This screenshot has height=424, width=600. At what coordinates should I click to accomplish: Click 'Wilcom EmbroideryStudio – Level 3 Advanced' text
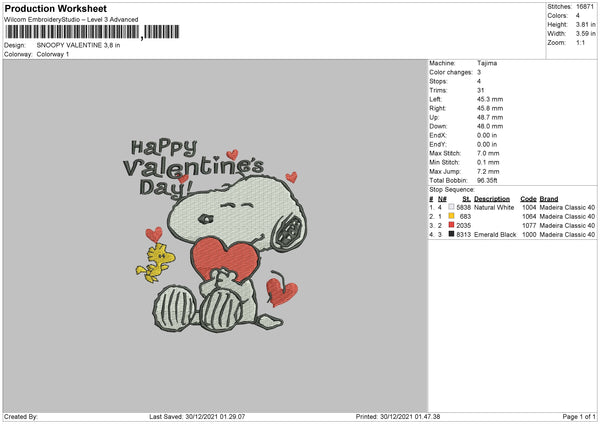pos(71,20)
